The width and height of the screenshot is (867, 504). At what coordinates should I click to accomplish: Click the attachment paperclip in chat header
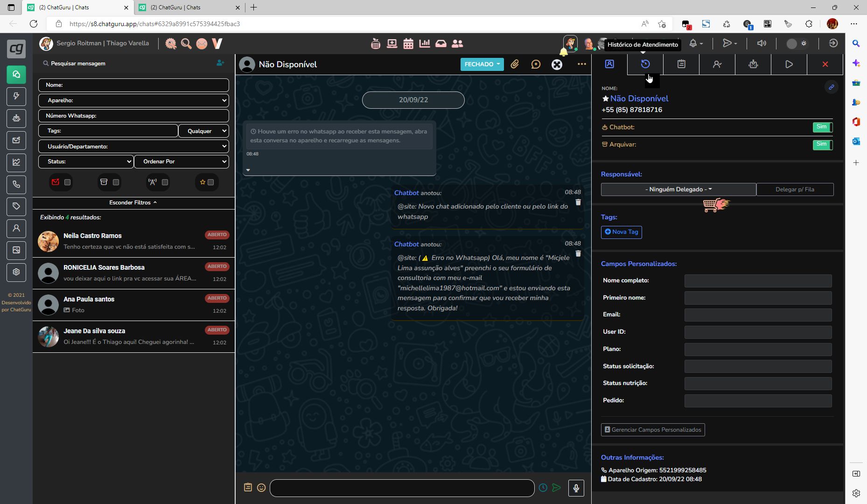point(515,64)
